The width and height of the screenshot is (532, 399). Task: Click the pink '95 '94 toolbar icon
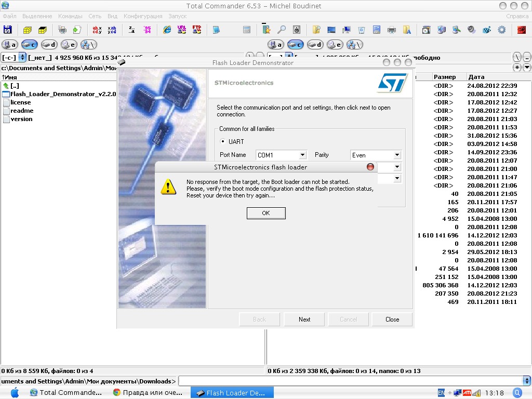147,30
